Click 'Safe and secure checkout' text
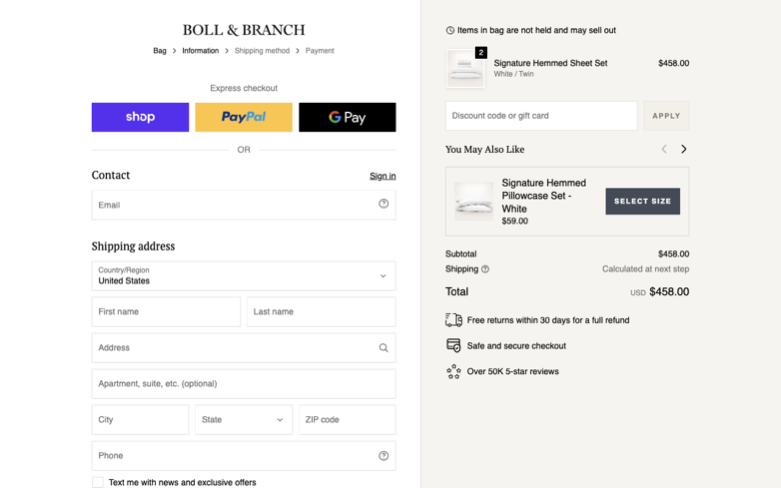 [x=516, y=346]
